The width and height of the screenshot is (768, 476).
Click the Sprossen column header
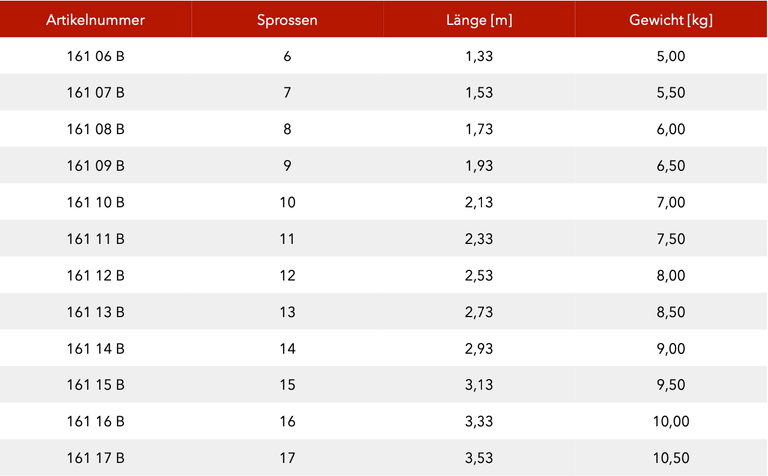(287, 20)
